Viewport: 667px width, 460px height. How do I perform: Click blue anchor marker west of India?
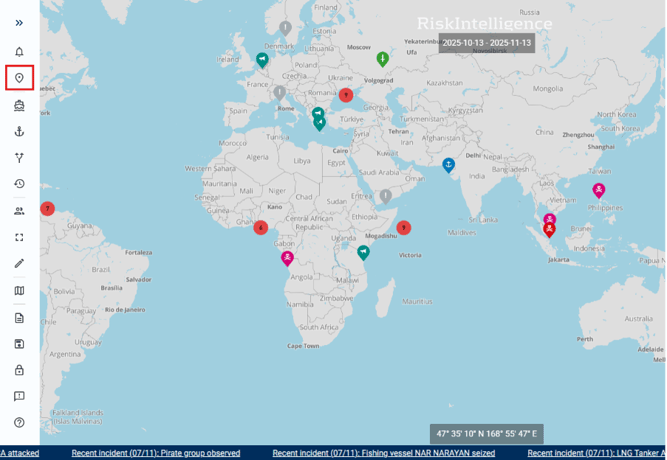448,165
